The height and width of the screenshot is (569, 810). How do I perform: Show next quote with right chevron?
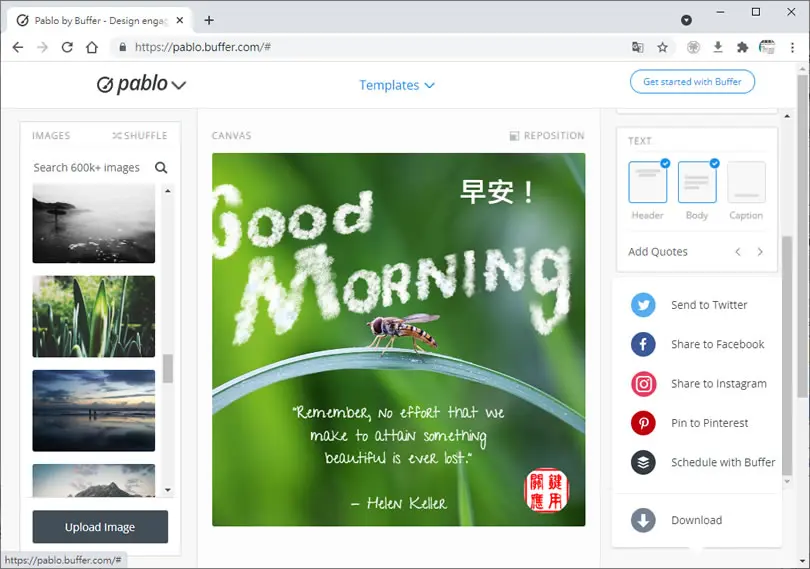coord(760,252)
